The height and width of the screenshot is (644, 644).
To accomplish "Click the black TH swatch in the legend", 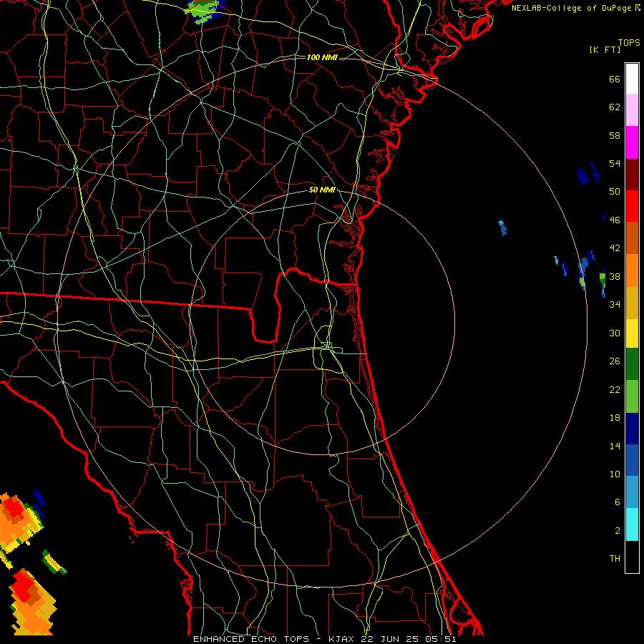I will [x=632, y=557].
